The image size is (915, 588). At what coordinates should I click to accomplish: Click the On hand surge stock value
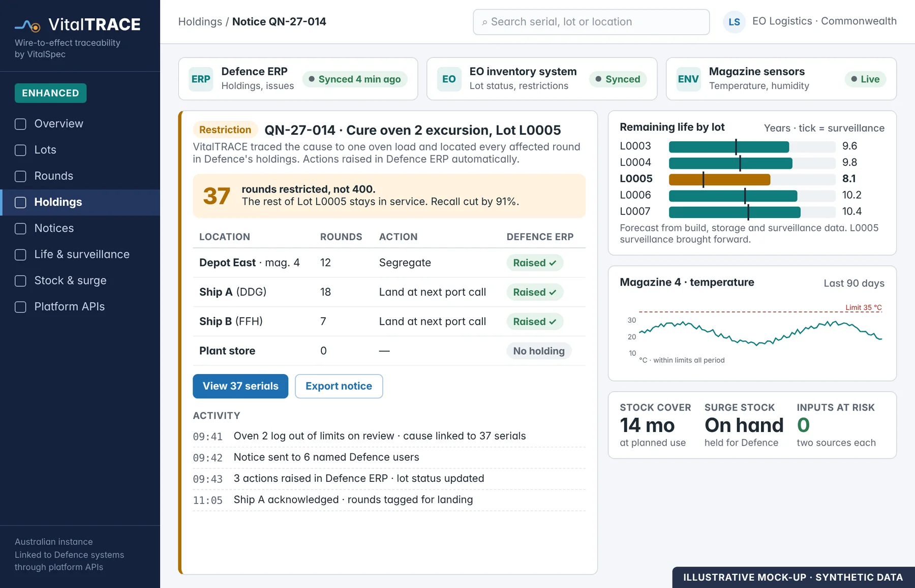pos(744,425)
